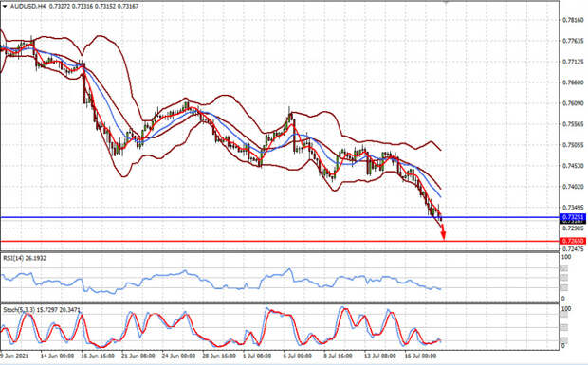This screenshot has height=365, width=588.
Task: Click price axis label 0.72985
Action: tap(574, 228)
